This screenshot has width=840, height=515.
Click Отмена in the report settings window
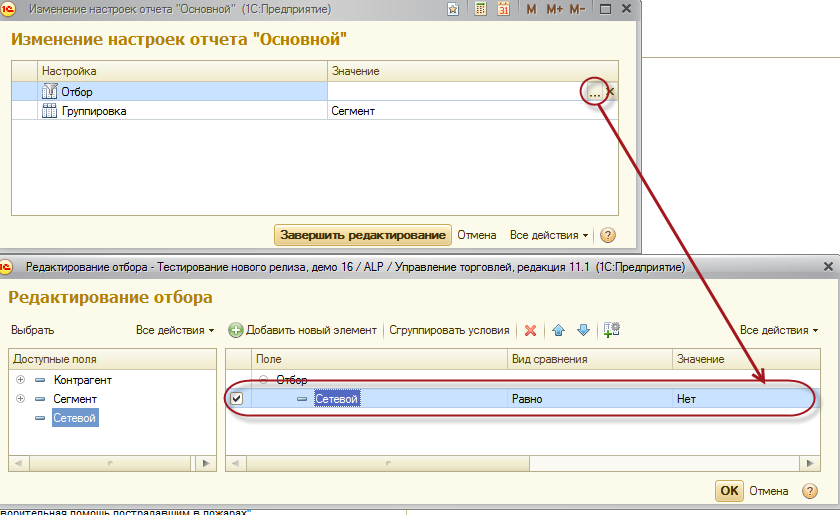tap(477, 235)
